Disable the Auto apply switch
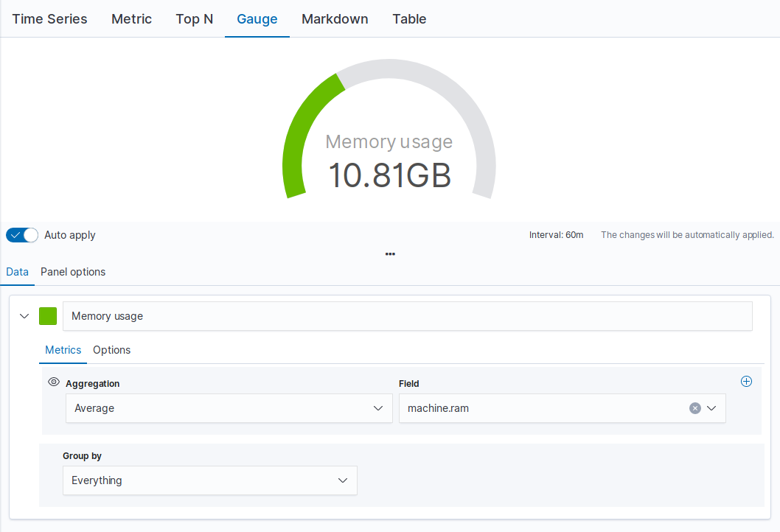The width and height of the screenshot is (780, 532). pos(22,235)
